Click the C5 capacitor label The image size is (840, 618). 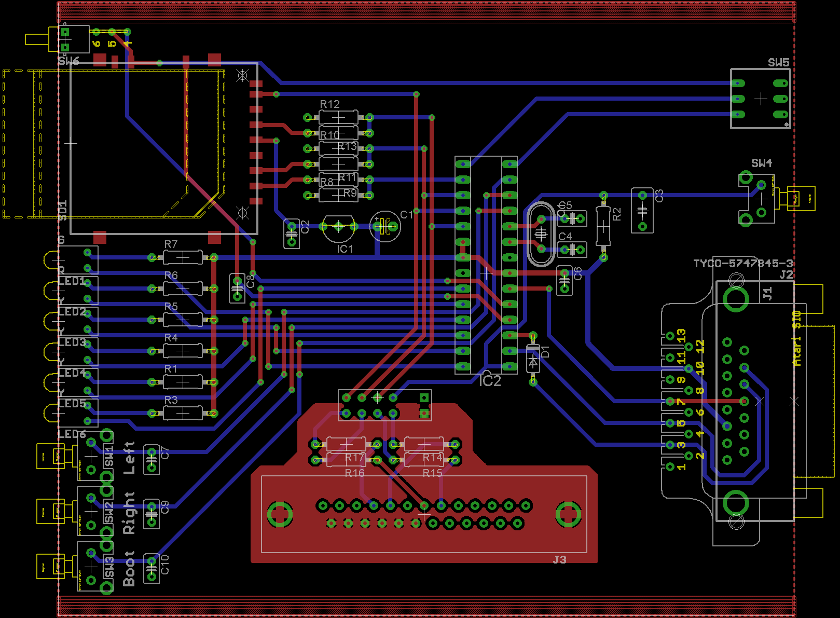[x=565, y=205]
